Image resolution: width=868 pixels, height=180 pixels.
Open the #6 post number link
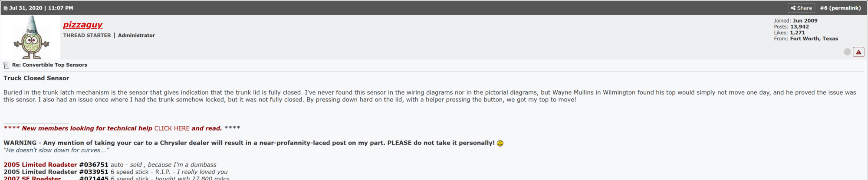pos(824,8)
